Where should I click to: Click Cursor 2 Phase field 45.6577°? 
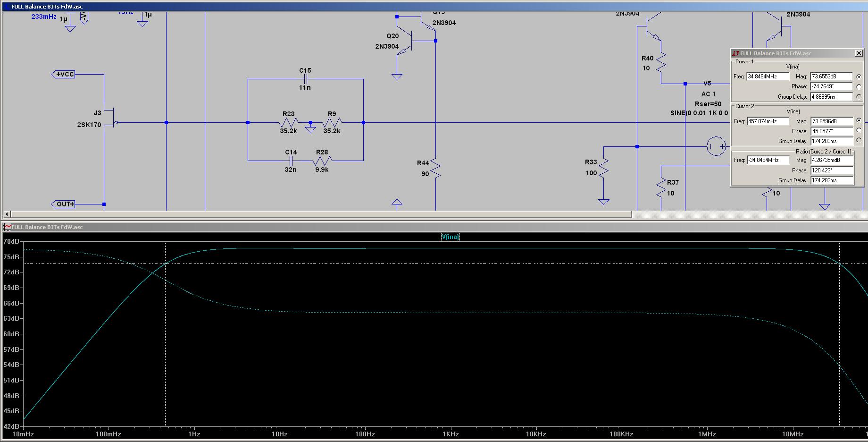(x=831, y=131)
